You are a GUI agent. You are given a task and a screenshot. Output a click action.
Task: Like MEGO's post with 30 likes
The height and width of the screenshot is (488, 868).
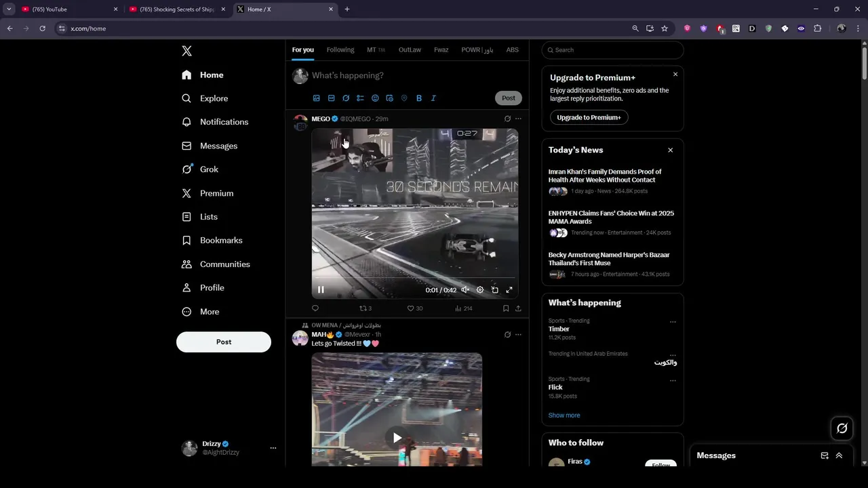pos(414,308)
